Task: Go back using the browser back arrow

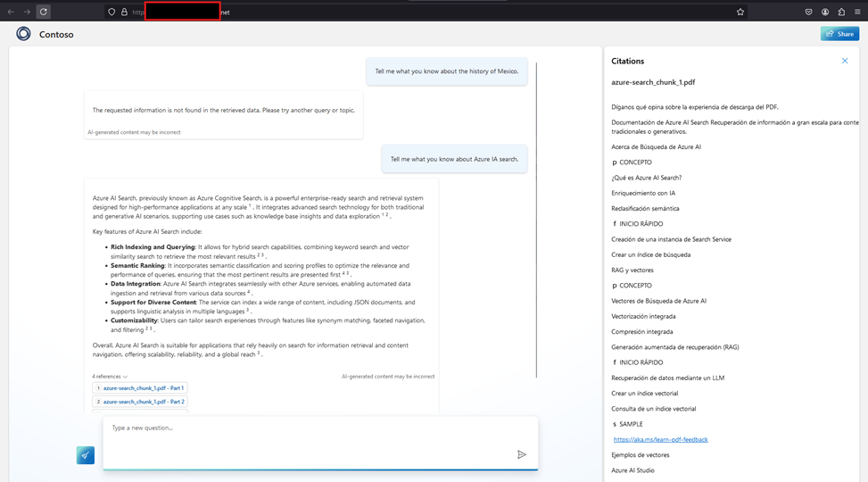Action: 11,12
